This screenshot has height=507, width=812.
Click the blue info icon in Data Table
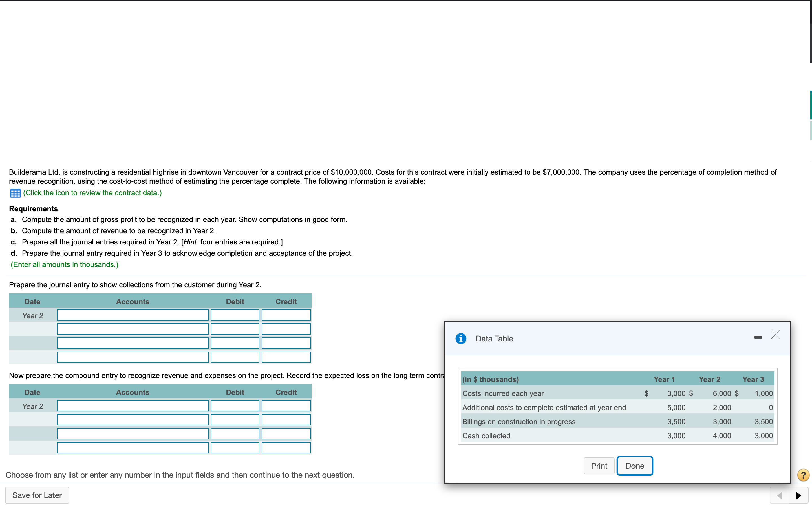coord(461,338)
